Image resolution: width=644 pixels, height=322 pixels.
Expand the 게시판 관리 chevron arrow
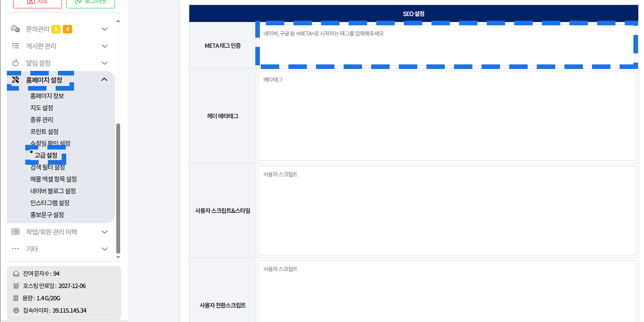click(x=104, y=46)
